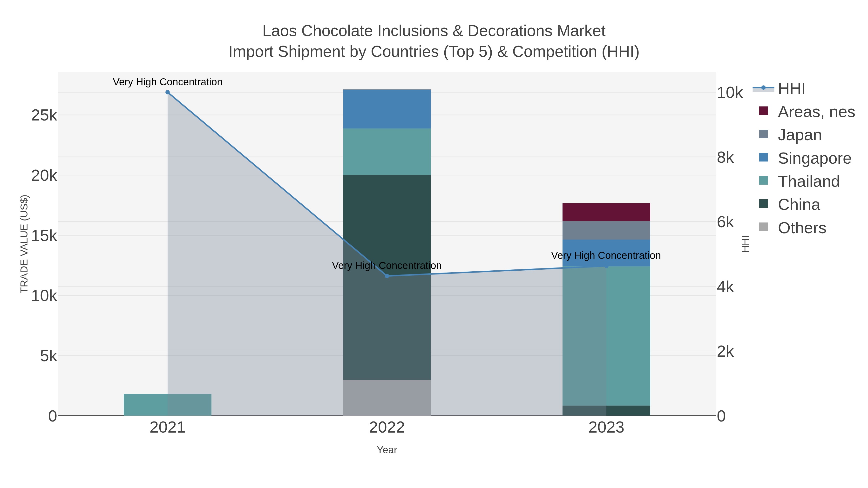The width and height of the screenshot is (868, 488).
Task: Toggle the HHI legend entry
Action: pos(779,89)
